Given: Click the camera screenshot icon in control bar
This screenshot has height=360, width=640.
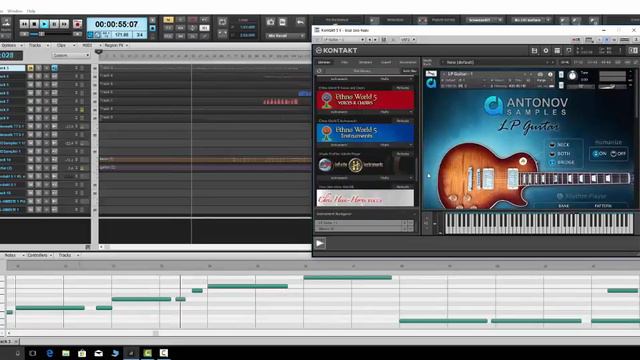Looking at the screenshot, I should [270, 22].
